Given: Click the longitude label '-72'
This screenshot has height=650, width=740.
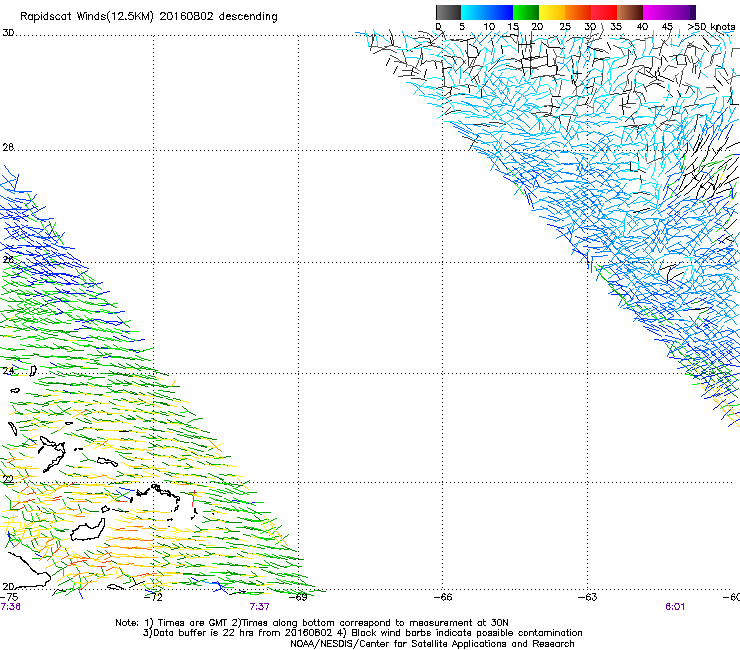Looking at the screenshot, I should point(153,597).
